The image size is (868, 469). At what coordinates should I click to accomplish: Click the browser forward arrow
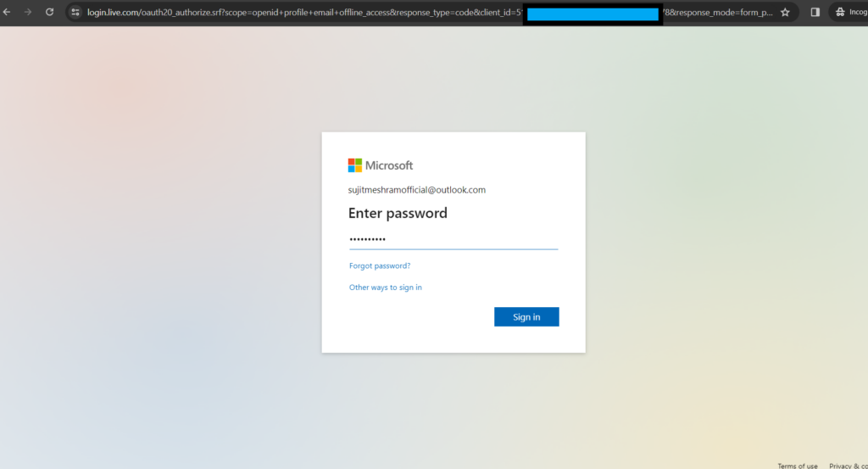coord(28,13)
